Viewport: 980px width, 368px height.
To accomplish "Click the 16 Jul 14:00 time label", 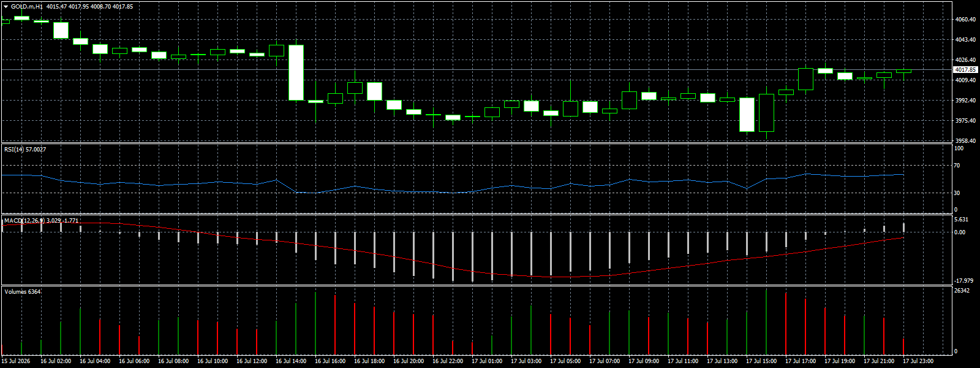I will point(291,361).
